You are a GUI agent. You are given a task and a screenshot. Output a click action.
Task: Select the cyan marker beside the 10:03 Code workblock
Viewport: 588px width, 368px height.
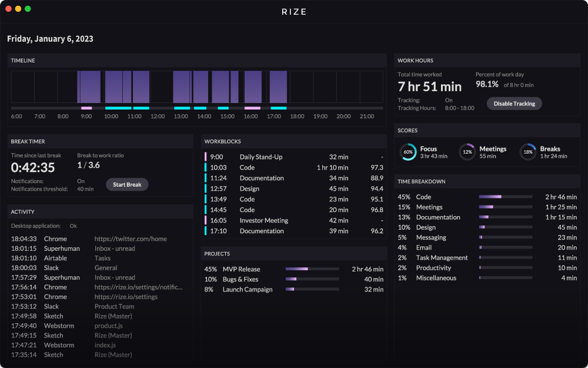(205, 167)
